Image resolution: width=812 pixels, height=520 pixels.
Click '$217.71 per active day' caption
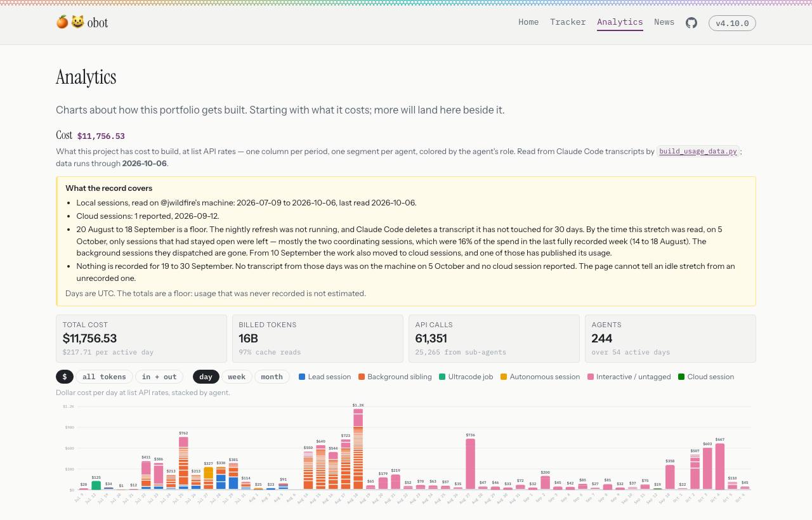(x=108, y=352)
